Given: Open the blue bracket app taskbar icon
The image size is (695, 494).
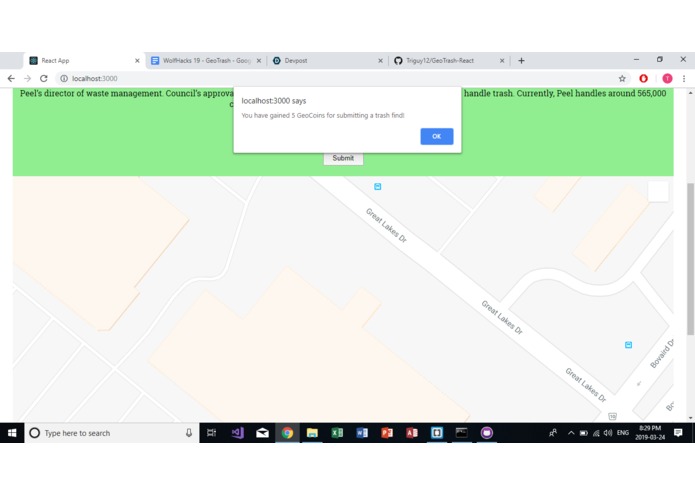Looking at the screenshot, I should click(437, 433).
